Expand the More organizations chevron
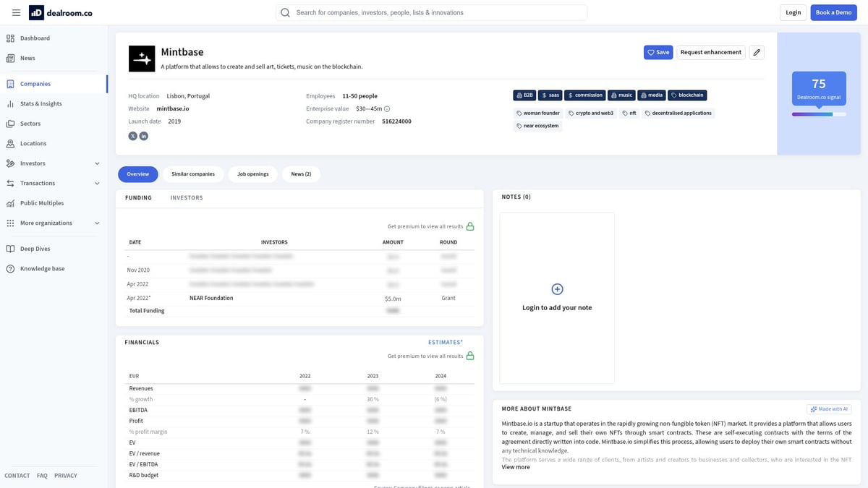868x488 pixels. (x=97, y=223)
